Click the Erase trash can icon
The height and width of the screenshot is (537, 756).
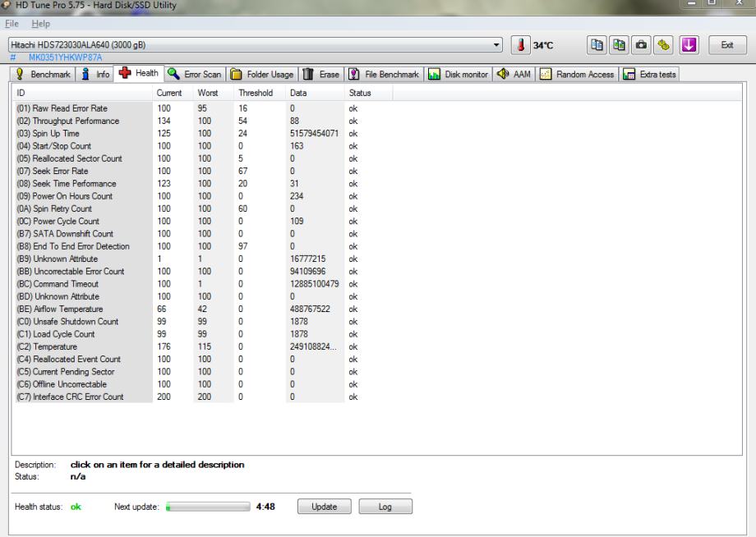(308, 74)
